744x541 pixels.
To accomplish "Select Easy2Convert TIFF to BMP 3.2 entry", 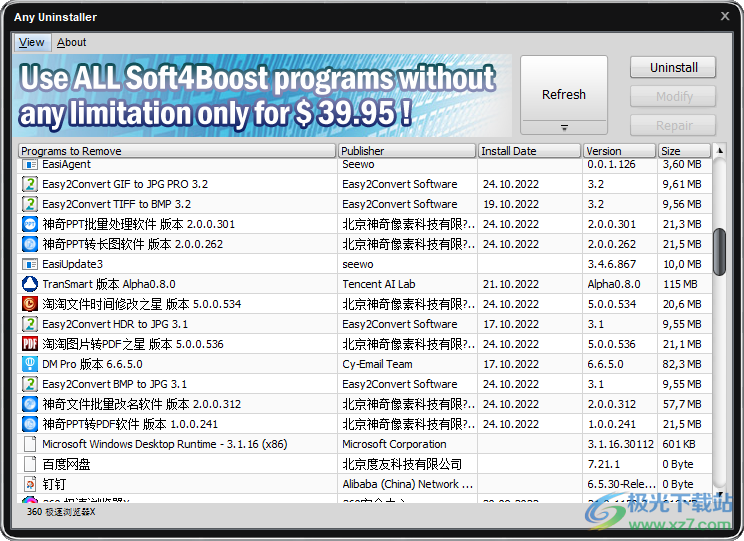I will pos(364,204).
